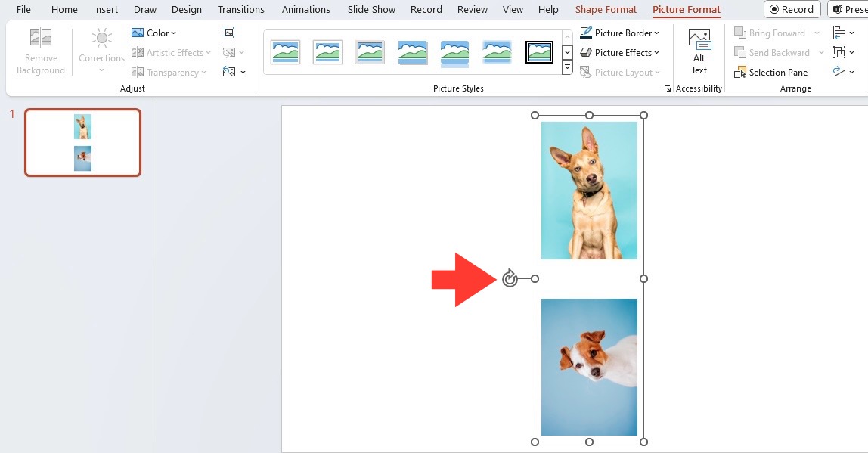The height and width of the screenshot is (453, 868).
Task: Apply the sixth soft-edge picture style
Action: click(497, 53)
